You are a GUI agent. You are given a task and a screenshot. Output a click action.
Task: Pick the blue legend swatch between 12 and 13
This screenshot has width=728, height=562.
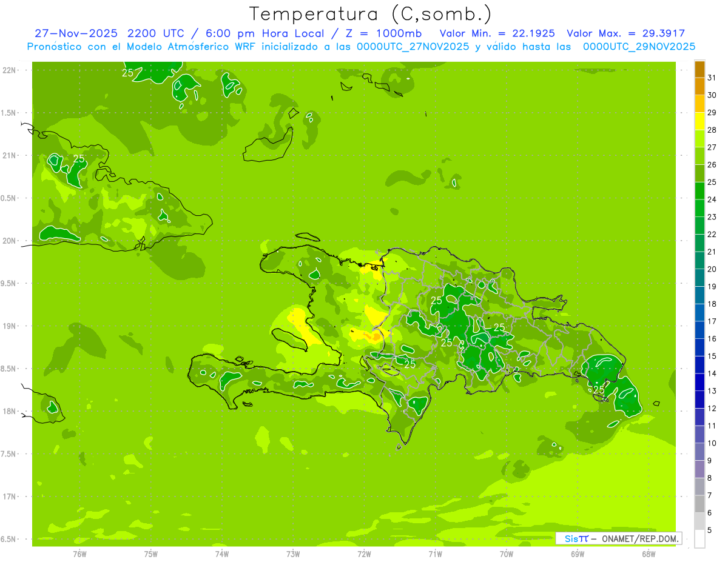pyautogui.click(x=699, y=400)
